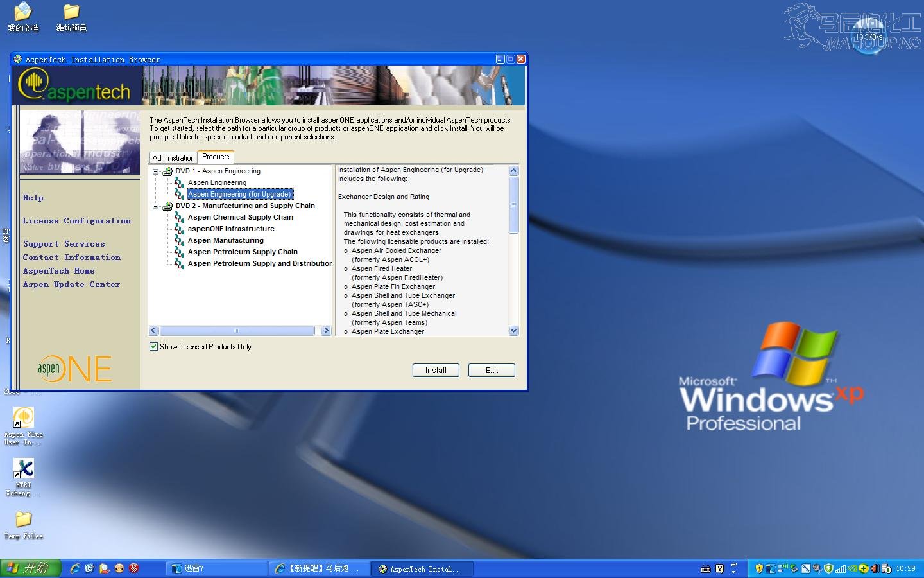924x578 pixels.
Task: Click the red round quick launch icon
Action: [133, 568]
